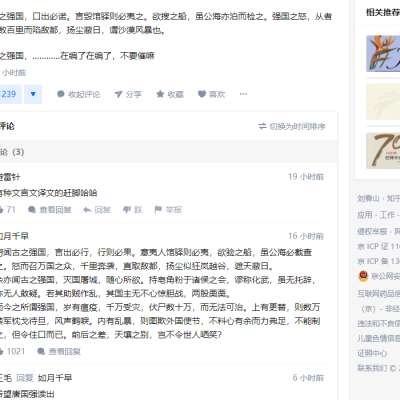400x400 pixels.
Task: Click the downvote arrow button beside 239
Action: [x=33, y=94]
